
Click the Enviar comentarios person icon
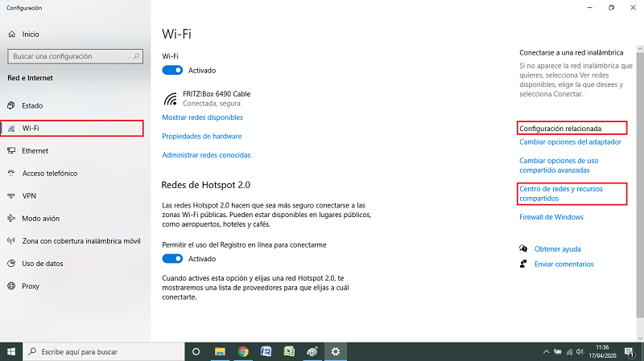pyautogui.click(x=523, y=264)
